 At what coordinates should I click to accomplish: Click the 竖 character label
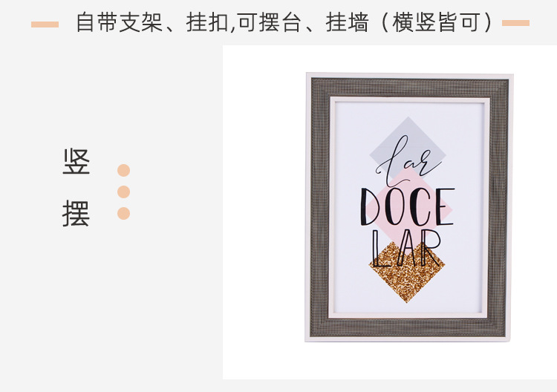[x=76, y=162]
